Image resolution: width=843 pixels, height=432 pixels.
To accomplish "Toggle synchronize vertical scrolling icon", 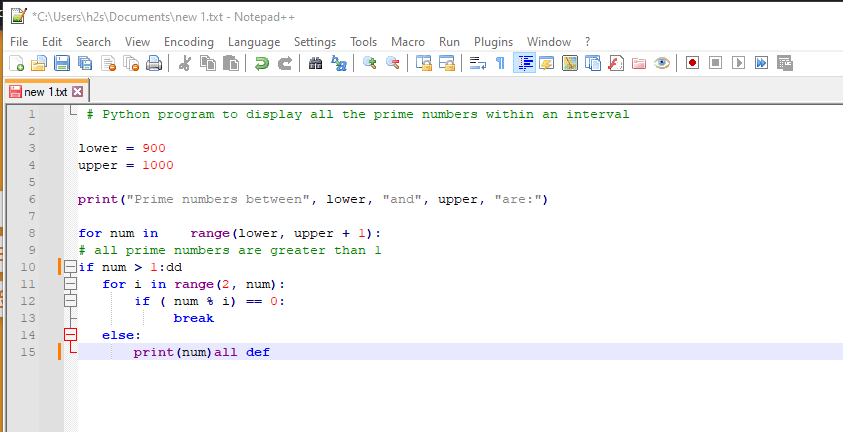I will tap(424, 63).
